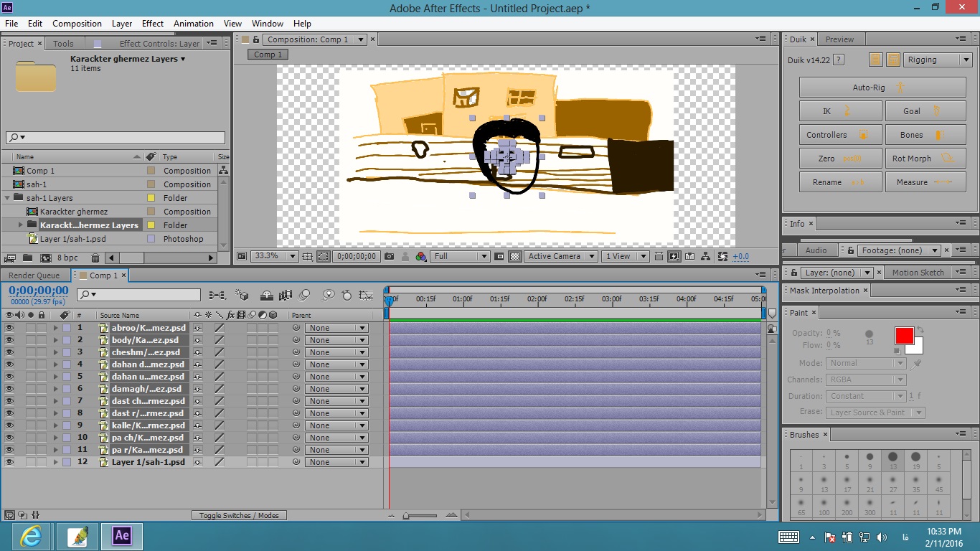Show channel and color management settings icon
Image resolution: width=980 pixels, height=551 pixels.
coord(420,256)
